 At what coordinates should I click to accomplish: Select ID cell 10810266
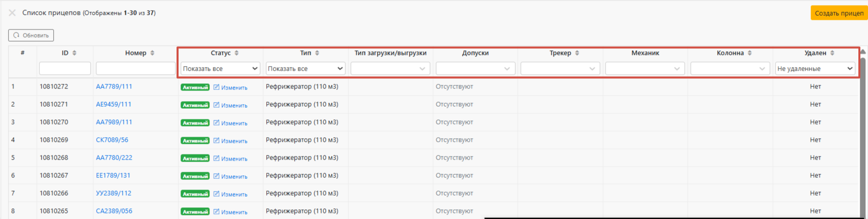tap(54, 193)
